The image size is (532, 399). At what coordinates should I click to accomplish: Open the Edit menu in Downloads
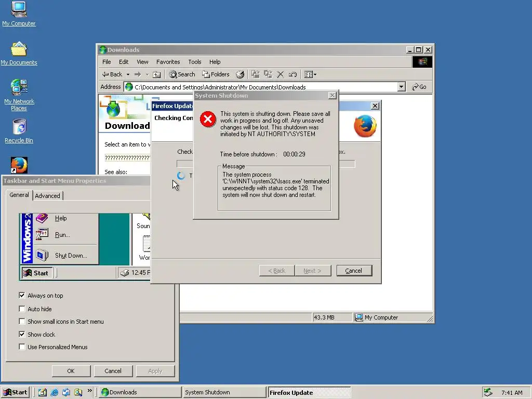[x=124, y=62]
